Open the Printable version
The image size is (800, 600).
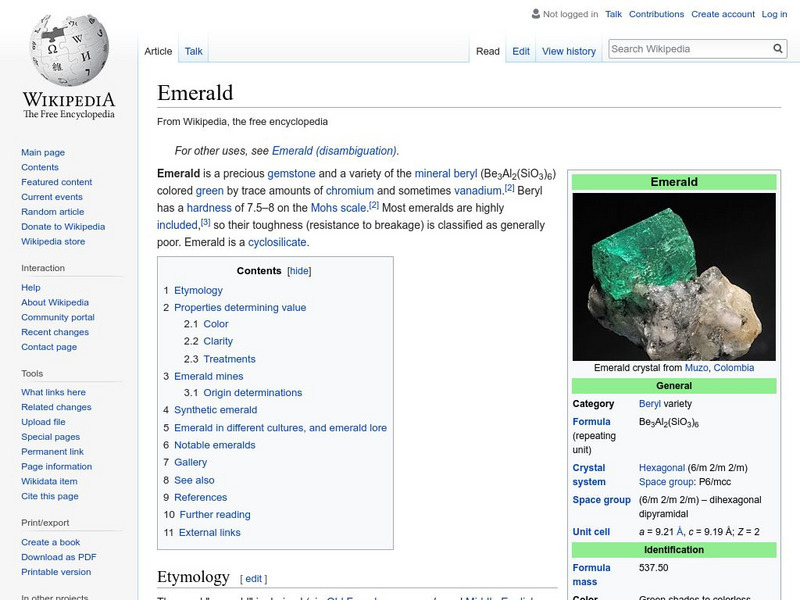click(x=56, y=572)
